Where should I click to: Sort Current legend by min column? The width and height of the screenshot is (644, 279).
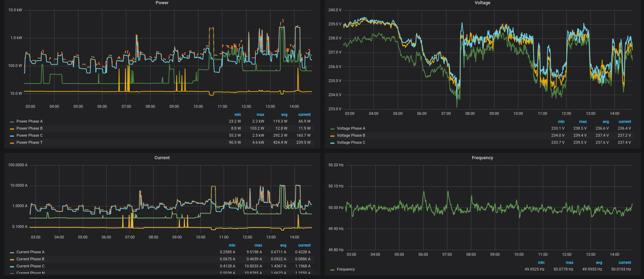pos(232,245)
